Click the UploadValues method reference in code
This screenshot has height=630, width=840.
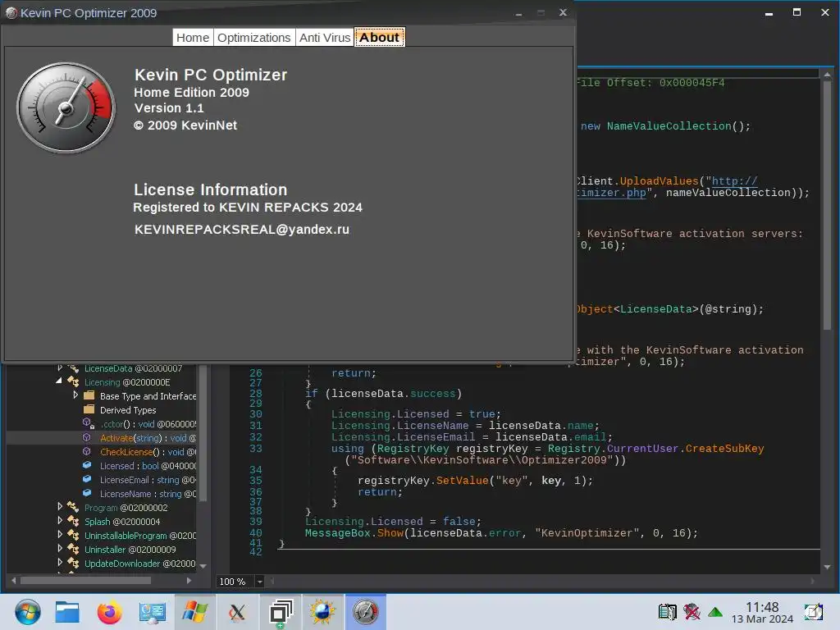659,181
